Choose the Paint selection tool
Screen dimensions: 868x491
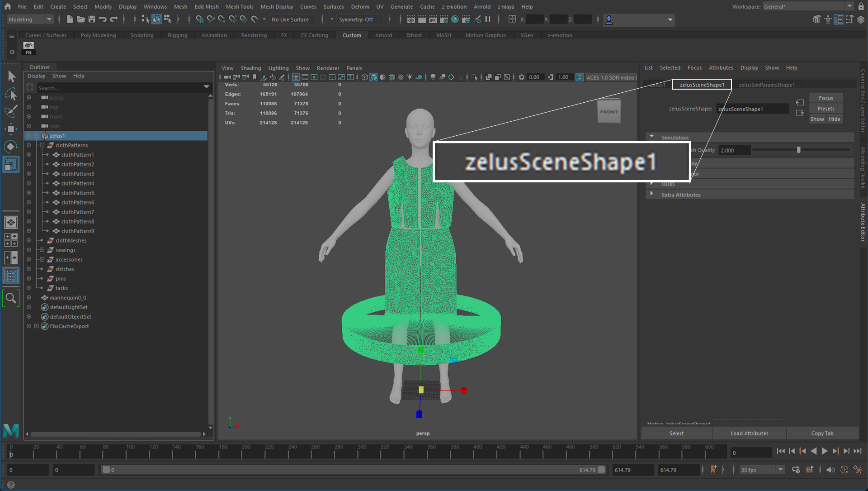coord(11,111)
